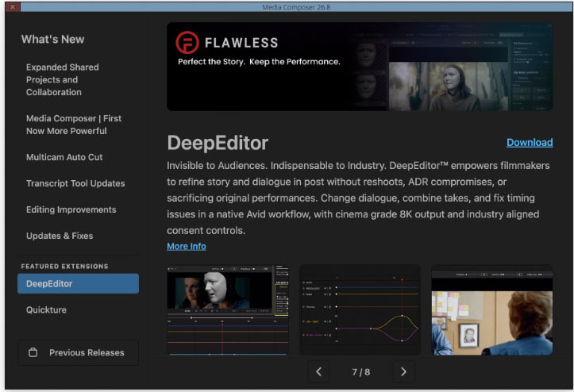574x392 pixels.
Task: Follow the More Info link
Action: [x=187, y=246]
